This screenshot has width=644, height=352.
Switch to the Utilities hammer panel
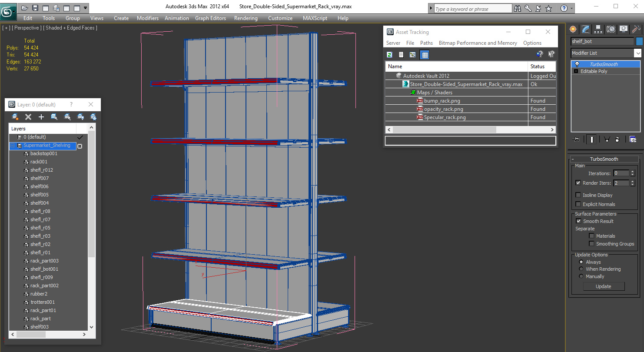tap(636, 29)
